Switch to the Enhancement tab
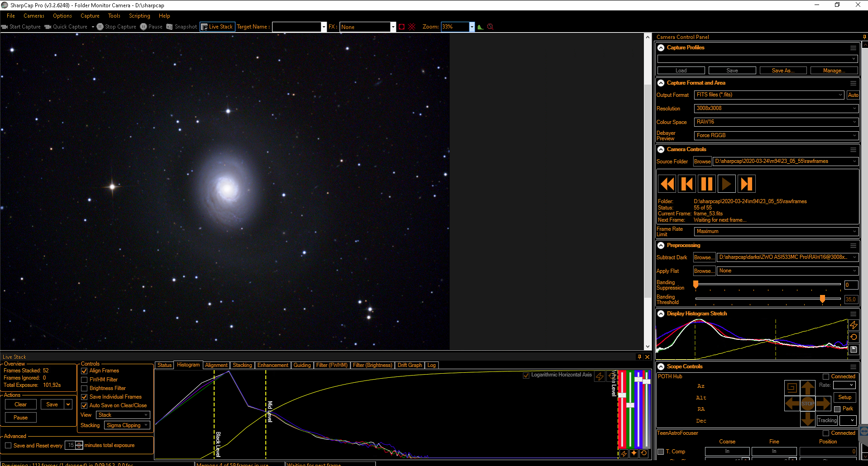Viewport: 868px width, 466px height. 273,365
